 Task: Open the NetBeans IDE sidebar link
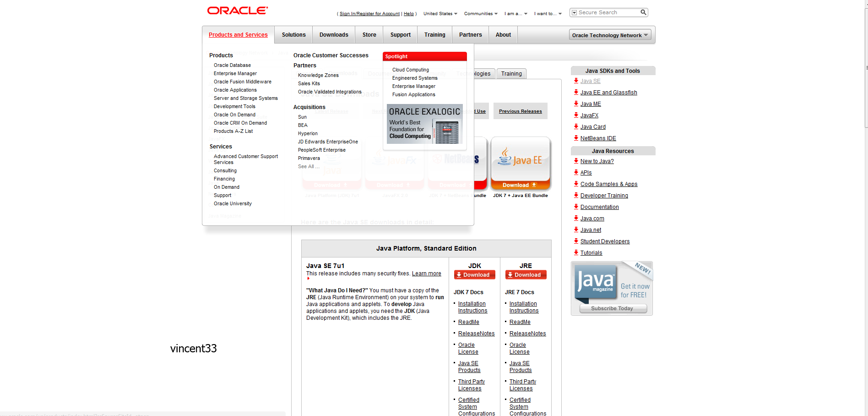pos(598,138)
